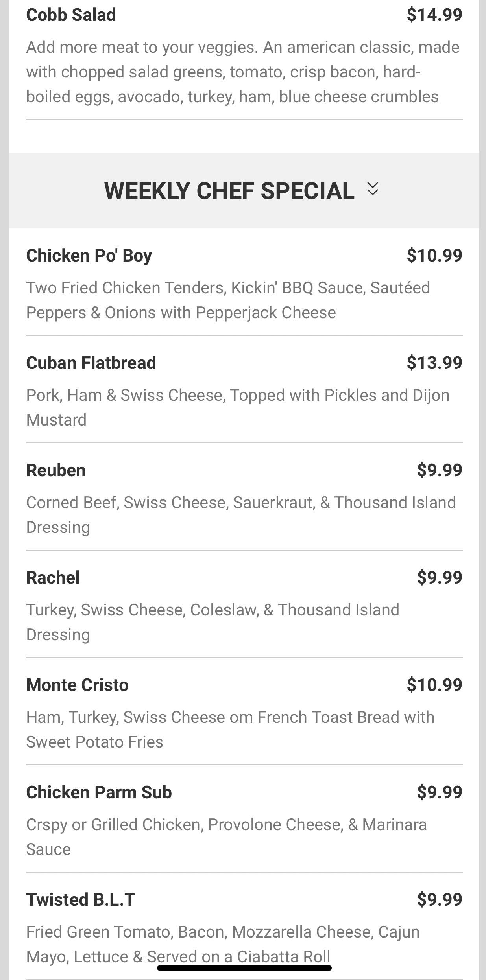This screenshot has width=486, height=980.
Task: Open the Monte Cristo item
Action: click(x=77, y=685)
